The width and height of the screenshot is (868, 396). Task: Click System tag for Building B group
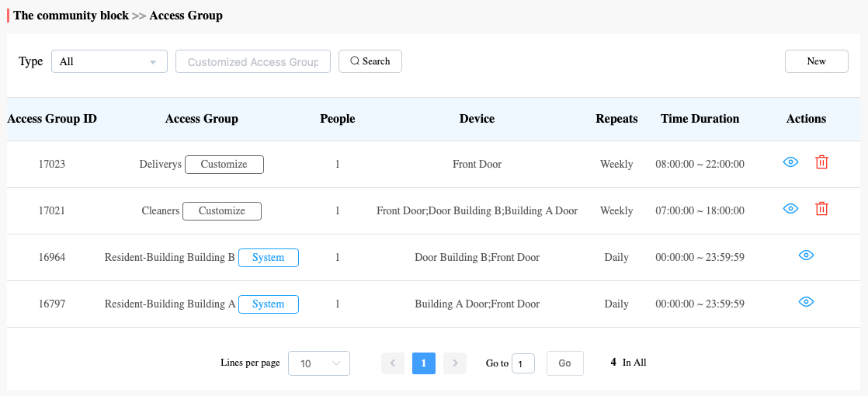pyautogui.click(x=268, y=258)
